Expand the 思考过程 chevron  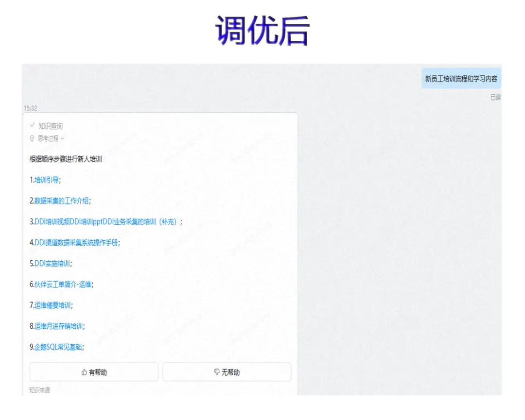coord(62,138)
